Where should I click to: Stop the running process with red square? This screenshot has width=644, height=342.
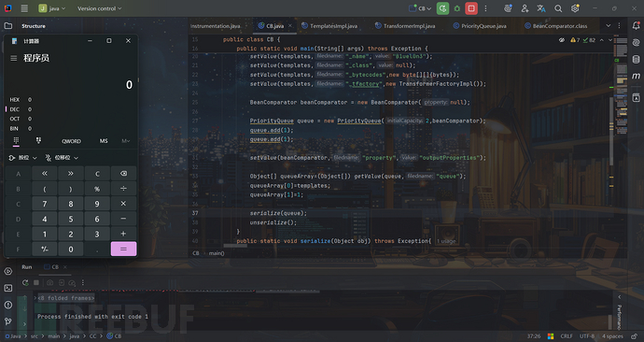[471, 8]
